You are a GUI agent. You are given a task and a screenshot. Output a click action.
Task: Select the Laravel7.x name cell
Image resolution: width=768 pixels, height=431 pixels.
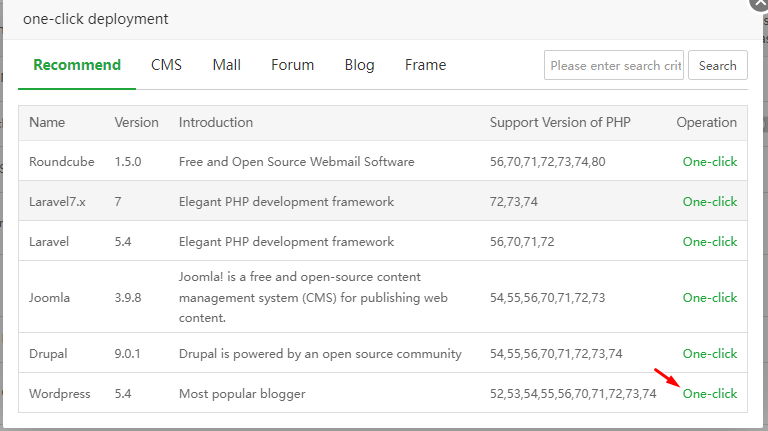(x=57, y=202)
